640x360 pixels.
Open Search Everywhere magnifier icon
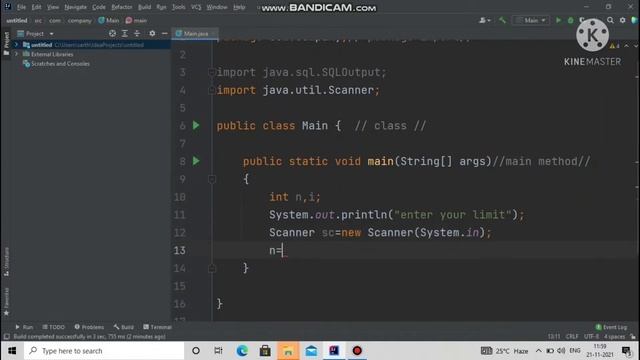point(610,20)
